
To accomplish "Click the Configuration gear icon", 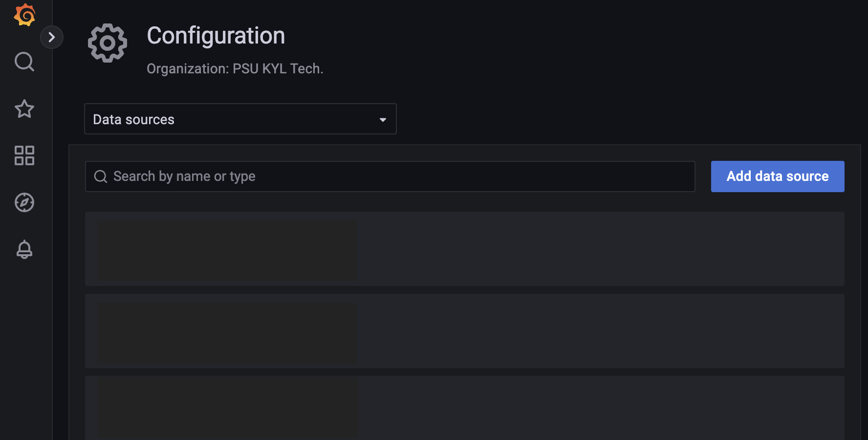I will click(108, 43).
